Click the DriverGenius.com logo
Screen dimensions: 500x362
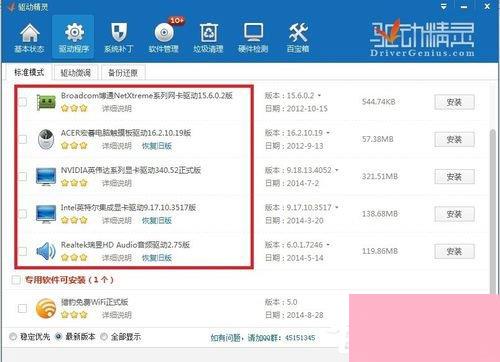[x=422, y=38]
